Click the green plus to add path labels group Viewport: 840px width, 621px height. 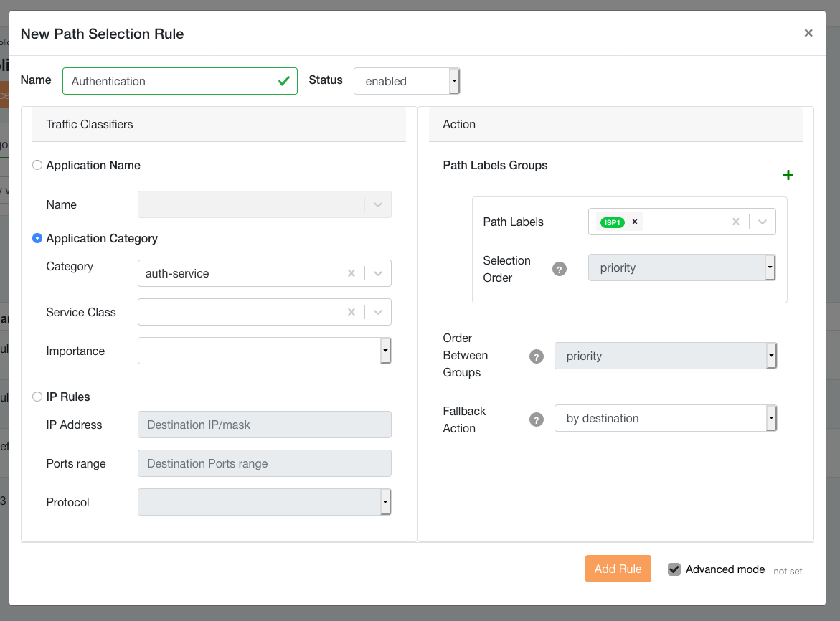(x=788, y=176)
